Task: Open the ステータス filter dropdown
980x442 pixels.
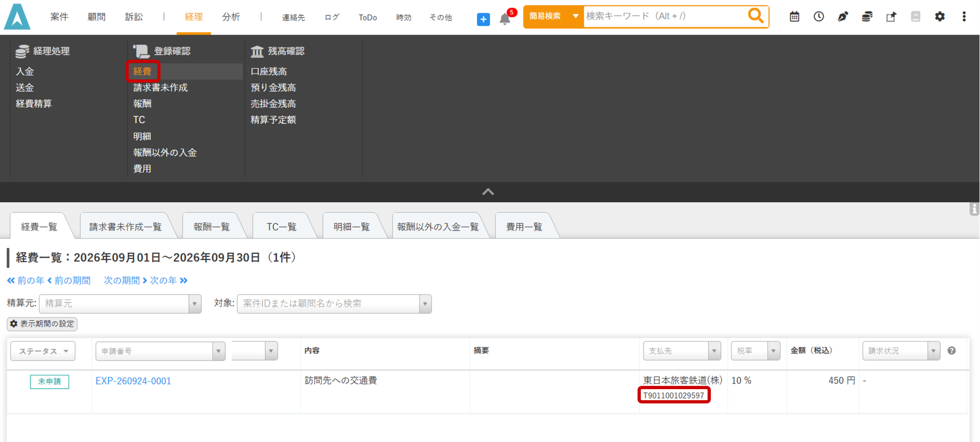Action: (43, 351)
